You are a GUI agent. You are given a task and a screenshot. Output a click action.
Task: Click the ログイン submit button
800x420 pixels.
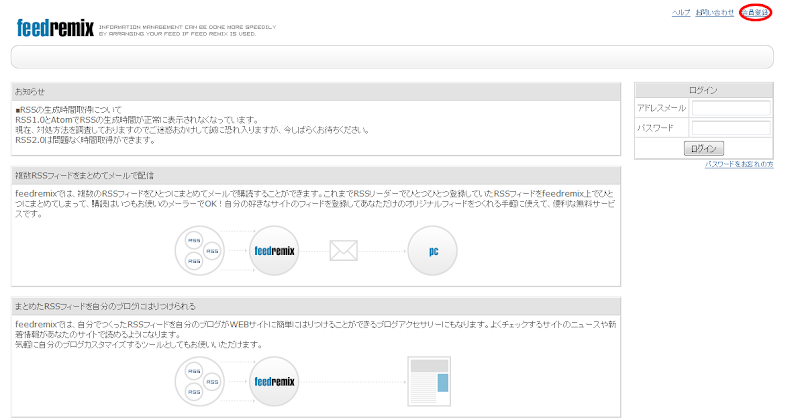click(704, 149)
